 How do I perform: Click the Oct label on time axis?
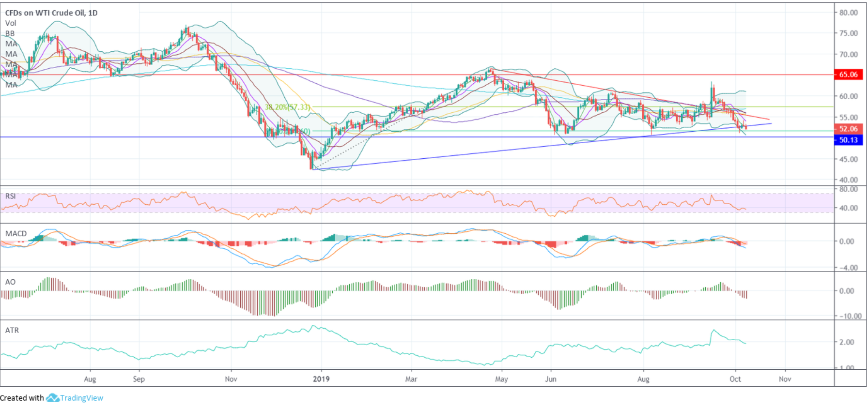pyautogui.click(x=735, y=379)
